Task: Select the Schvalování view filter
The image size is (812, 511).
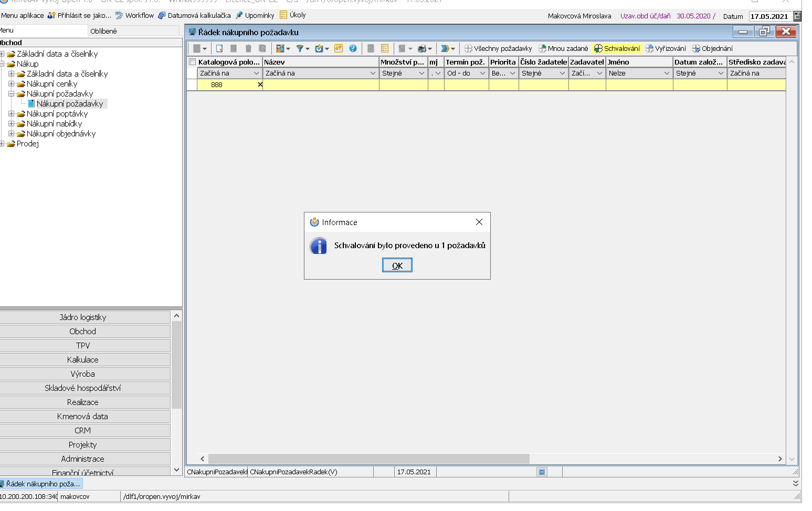Action: click(617, 48)
